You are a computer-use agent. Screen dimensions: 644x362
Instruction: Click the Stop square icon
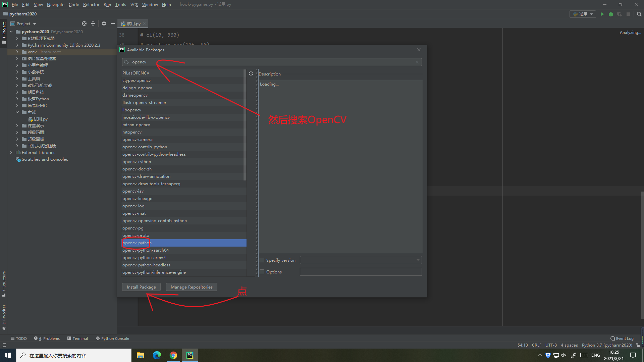(628, 14)
